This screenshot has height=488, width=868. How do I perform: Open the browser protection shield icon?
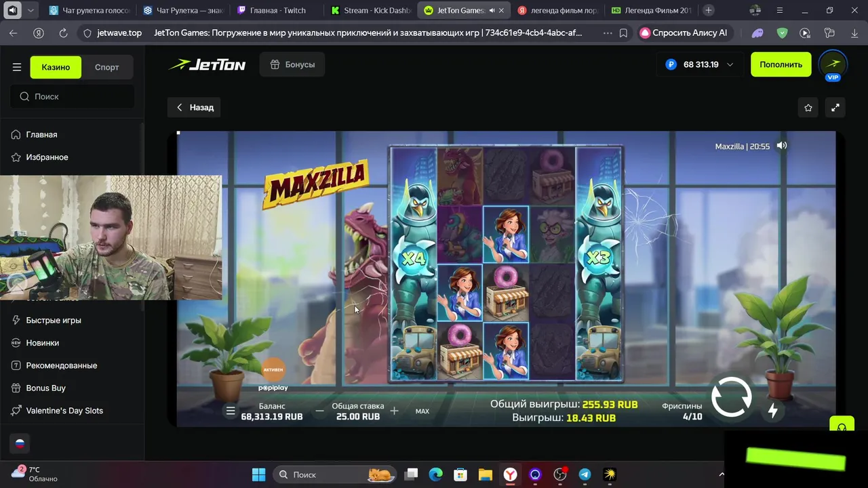click(782, 33)
